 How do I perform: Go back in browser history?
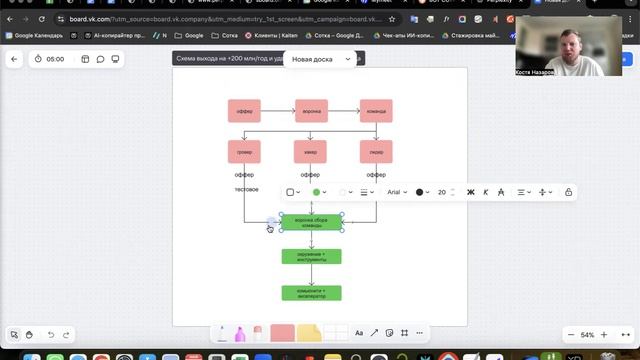click(10, 19)
